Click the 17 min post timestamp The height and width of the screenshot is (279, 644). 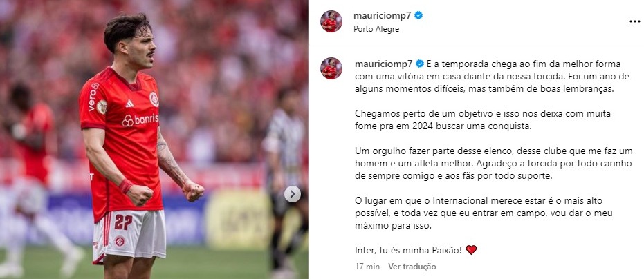[367, 267]
